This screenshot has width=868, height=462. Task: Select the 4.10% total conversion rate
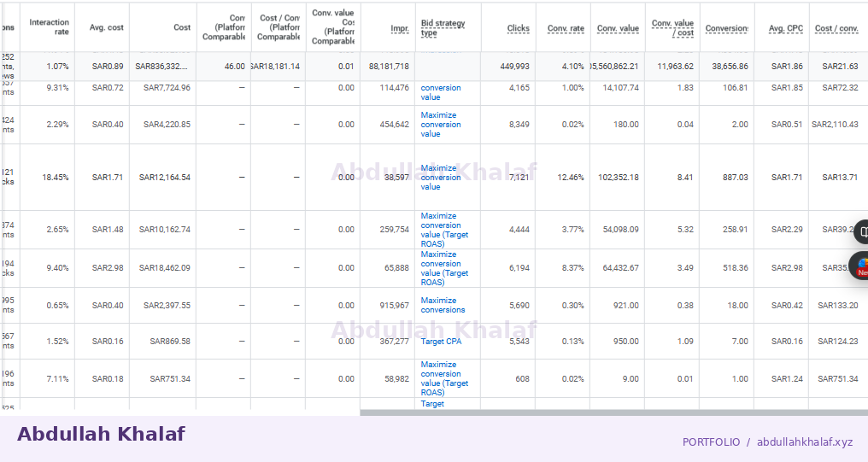pyautogui.click(x=572, y=67)
